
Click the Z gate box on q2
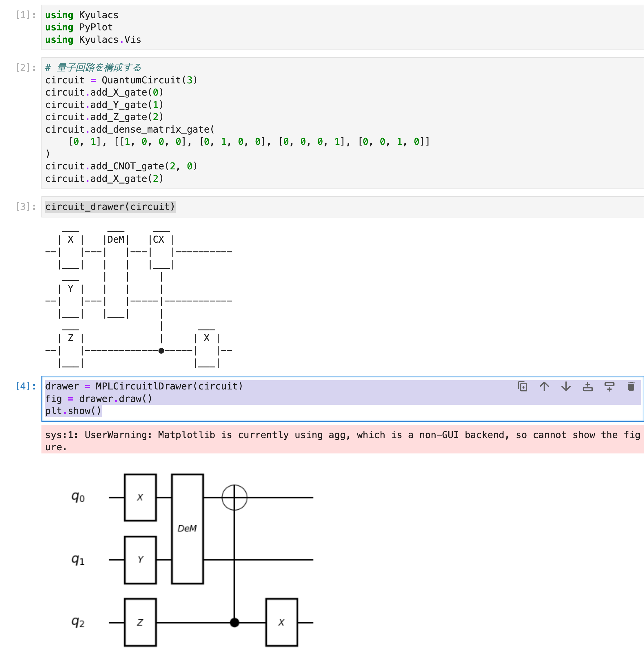click(x=140, y=622)
